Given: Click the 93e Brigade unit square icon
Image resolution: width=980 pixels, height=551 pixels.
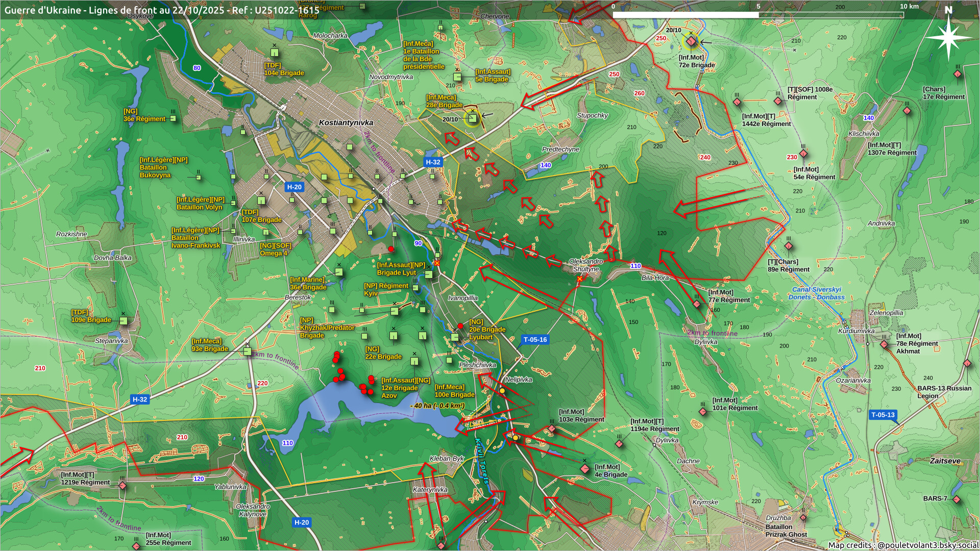Looking at the screenshot, I should [248, 352].
